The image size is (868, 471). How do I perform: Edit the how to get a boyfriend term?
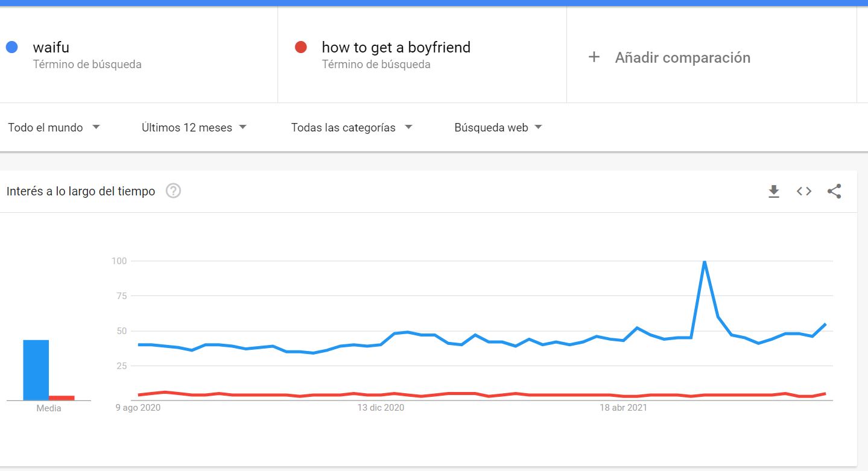[396, 47]
